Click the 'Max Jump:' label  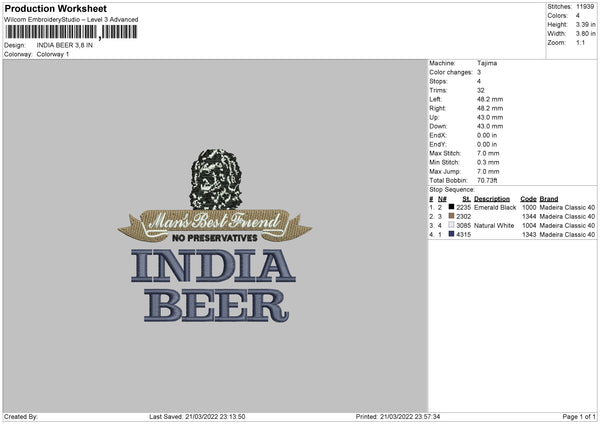tap(445, 171)
